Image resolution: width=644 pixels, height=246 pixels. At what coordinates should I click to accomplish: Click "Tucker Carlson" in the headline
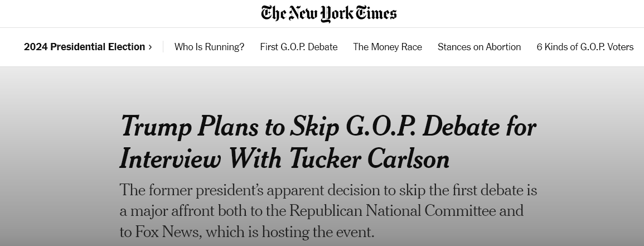369,160
